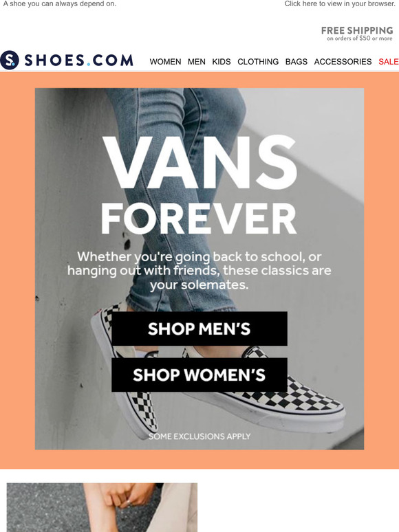This screenshot has width=399, height=532.
Task: Click the SOME EXCLUSIONS APPLY text
Action: click(199, 436)
